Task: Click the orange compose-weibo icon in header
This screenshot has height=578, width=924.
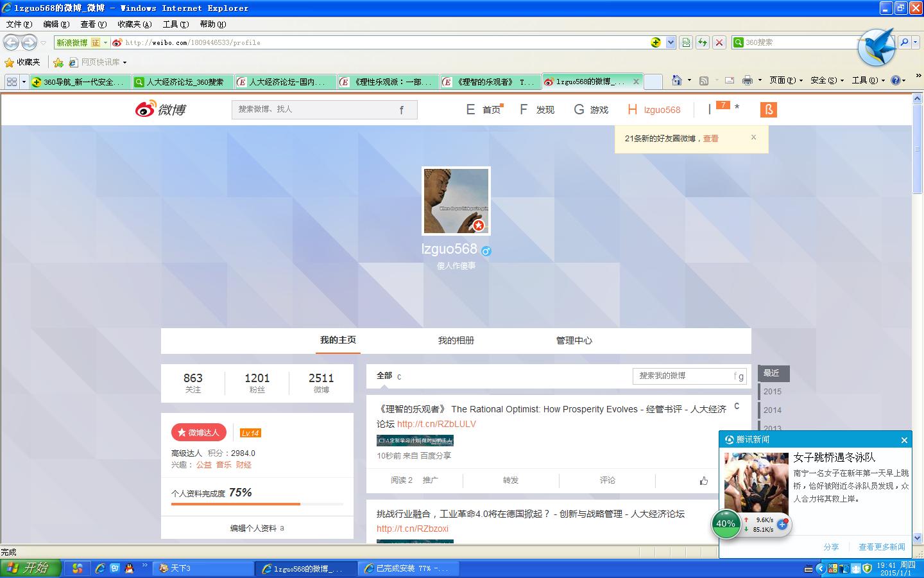Action: click(768, 110)
